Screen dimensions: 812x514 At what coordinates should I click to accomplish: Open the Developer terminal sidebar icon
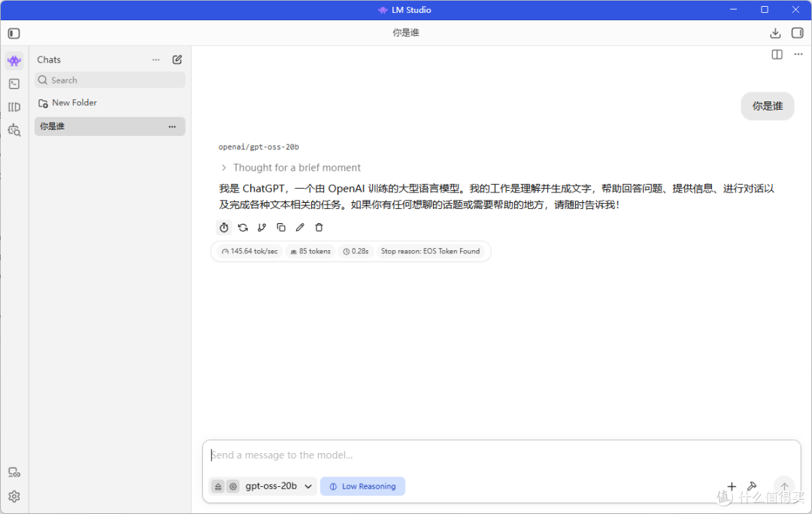point(14,84)
